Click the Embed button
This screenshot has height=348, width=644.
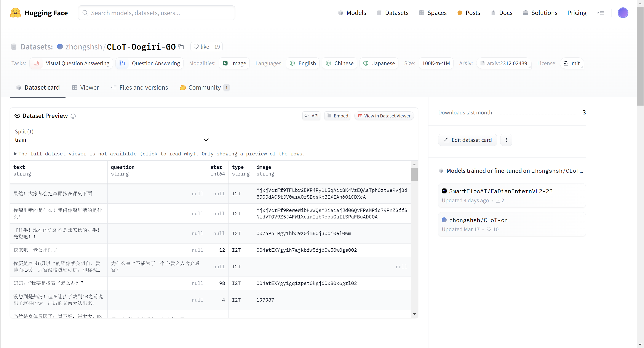pos(337,116)
